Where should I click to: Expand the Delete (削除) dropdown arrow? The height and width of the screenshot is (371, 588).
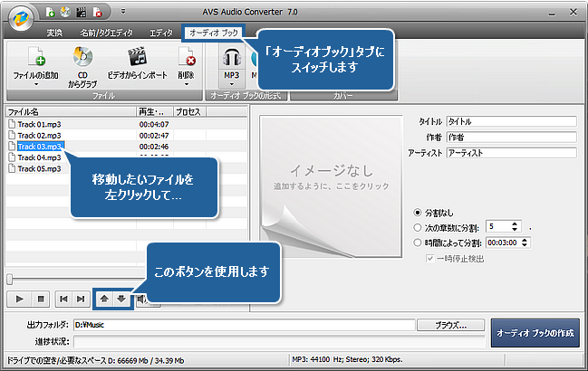coord(187,84)
